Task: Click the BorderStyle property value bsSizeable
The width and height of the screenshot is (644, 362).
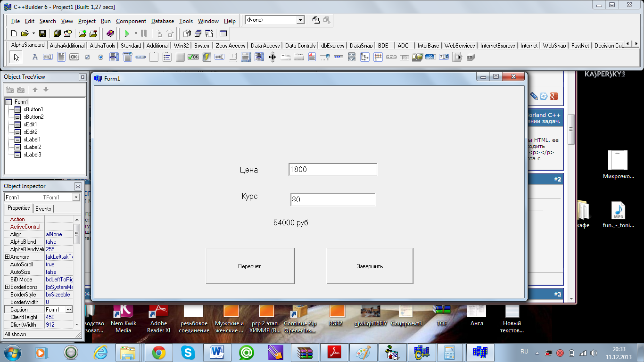Action: 59,295
